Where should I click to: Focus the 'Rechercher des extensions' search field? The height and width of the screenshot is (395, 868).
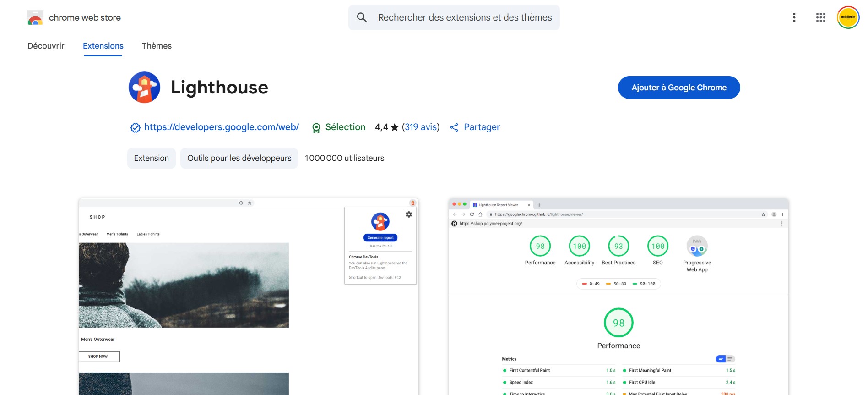click(x=454, y=17)
